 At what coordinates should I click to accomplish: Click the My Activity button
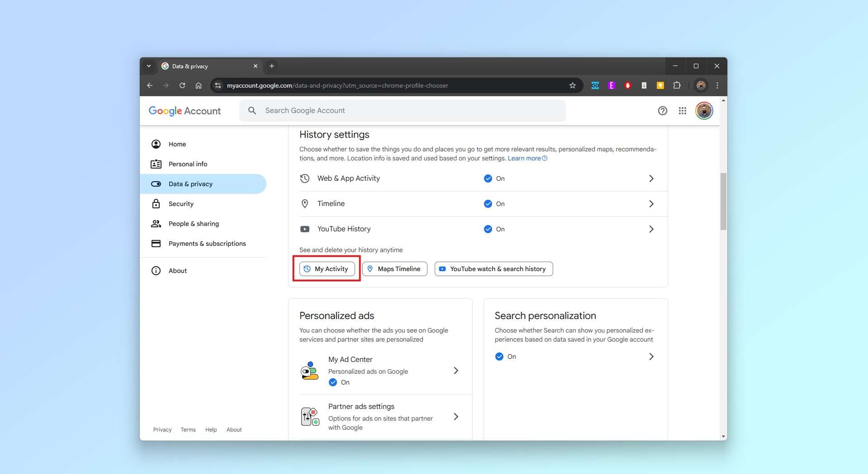pos(327,269)
